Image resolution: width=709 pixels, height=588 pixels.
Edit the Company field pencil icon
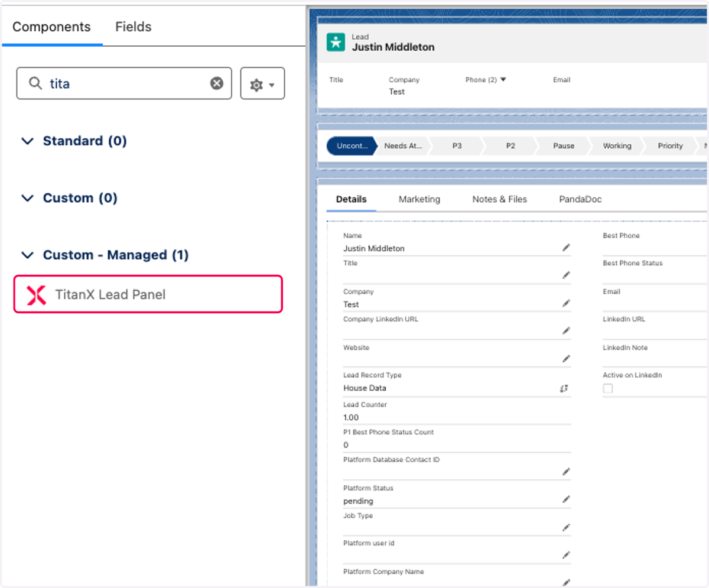(x=566, y=304)
